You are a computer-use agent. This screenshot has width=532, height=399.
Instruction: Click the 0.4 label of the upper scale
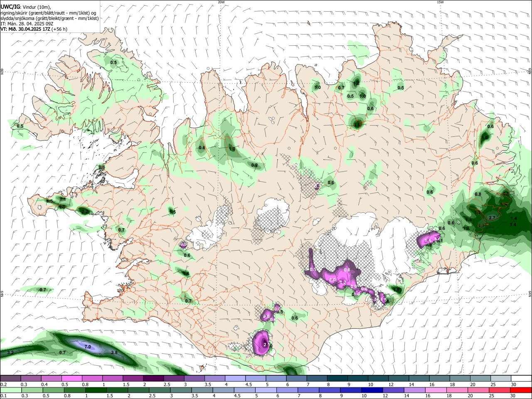coord(44,384)
